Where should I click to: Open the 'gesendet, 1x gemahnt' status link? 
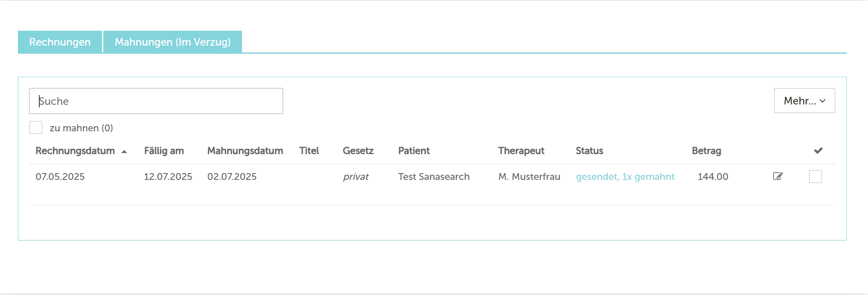click(x=625, y=176)
